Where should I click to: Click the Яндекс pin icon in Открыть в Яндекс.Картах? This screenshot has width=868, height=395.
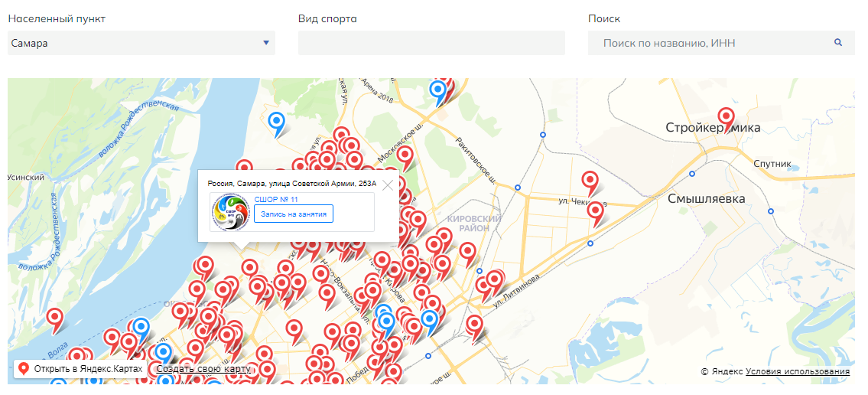[24, 369]
